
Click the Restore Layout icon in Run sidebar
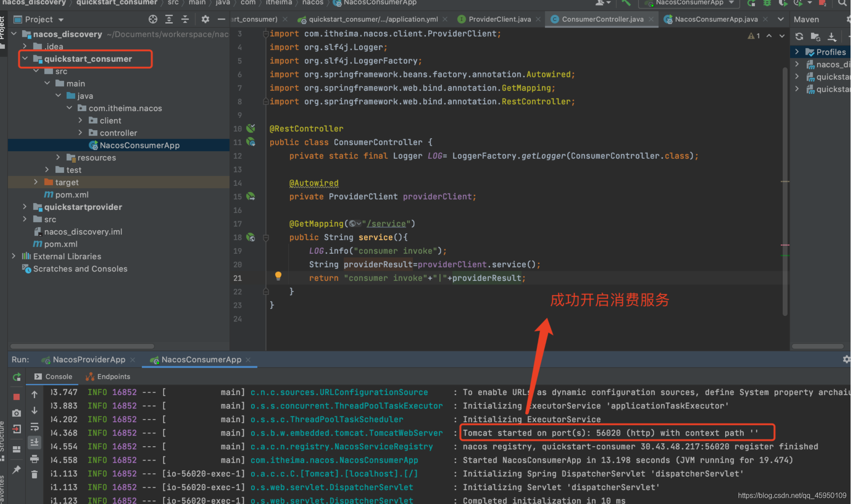17,449
